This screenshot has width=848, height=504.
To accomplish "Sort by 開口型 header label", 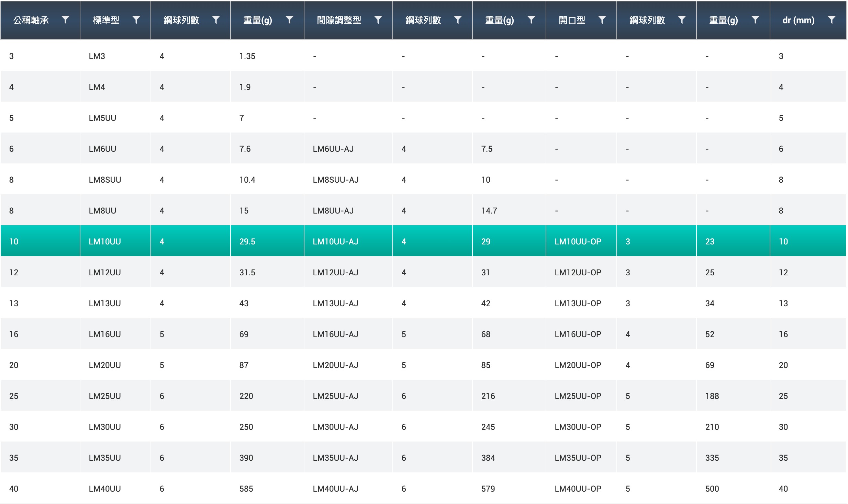I will point(572,20).
